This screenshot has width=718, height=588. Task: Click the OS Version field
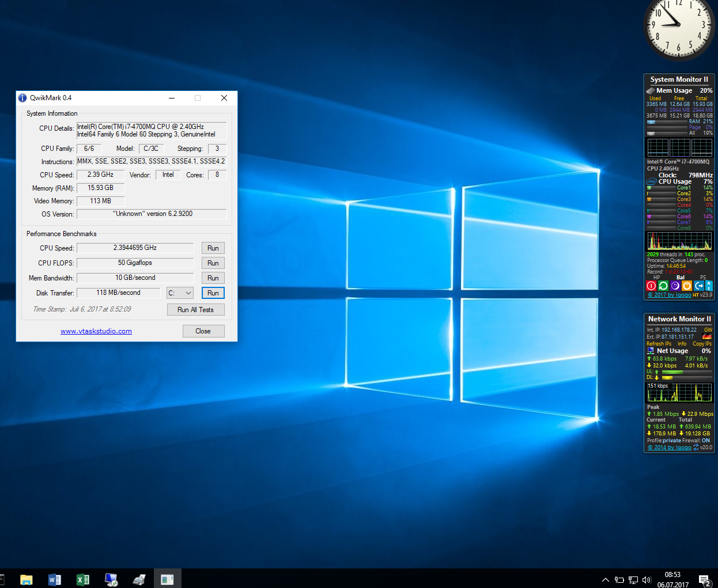click(x=152, y=214)
